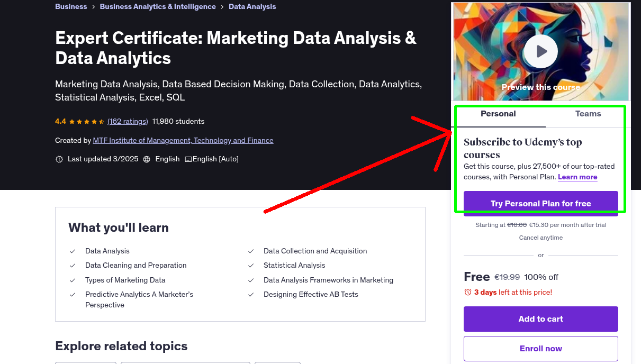Viewport: 641px width, 364px height.
Task: Click the breadcrumb chevron after Business
Action: 93,7
